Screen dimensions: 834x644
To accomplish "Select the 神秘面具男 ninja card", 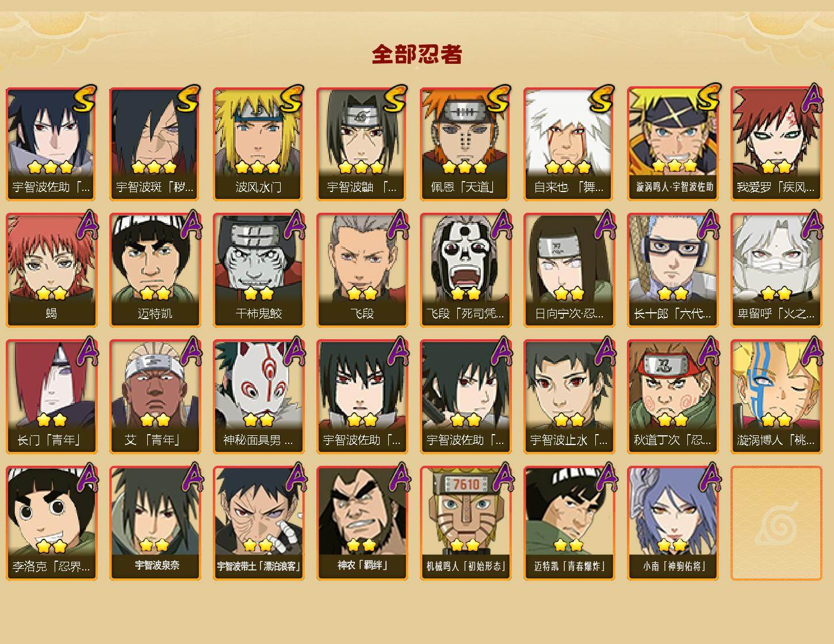I will point(258,397).
